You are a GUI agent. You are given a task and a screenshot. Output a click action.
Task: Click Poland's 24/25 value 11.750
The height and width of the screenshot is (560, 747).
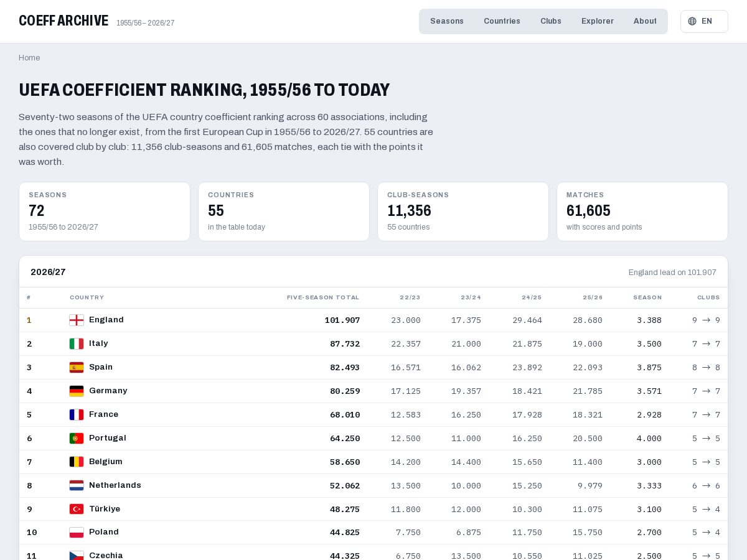click(x=527, y=533)
